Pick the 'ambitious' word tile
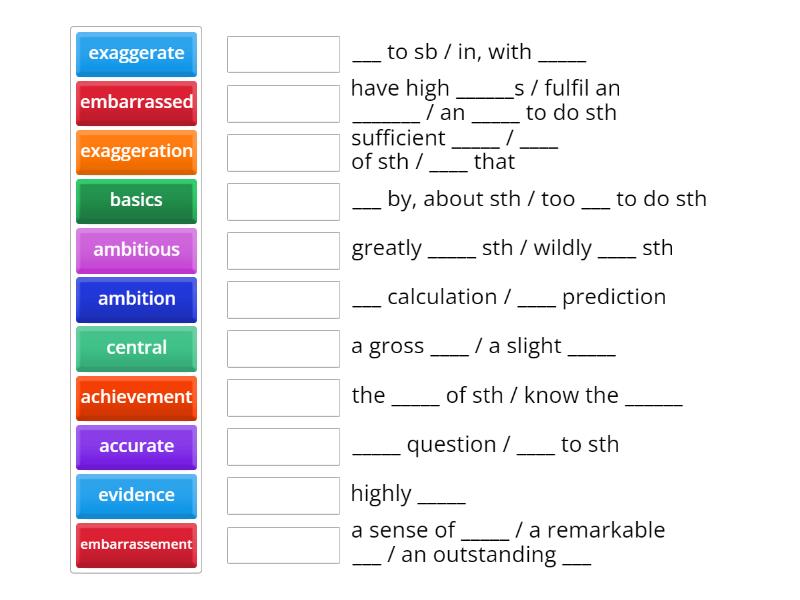The width and height of the screenshot is (800, 600). click(x=136, y=250)
